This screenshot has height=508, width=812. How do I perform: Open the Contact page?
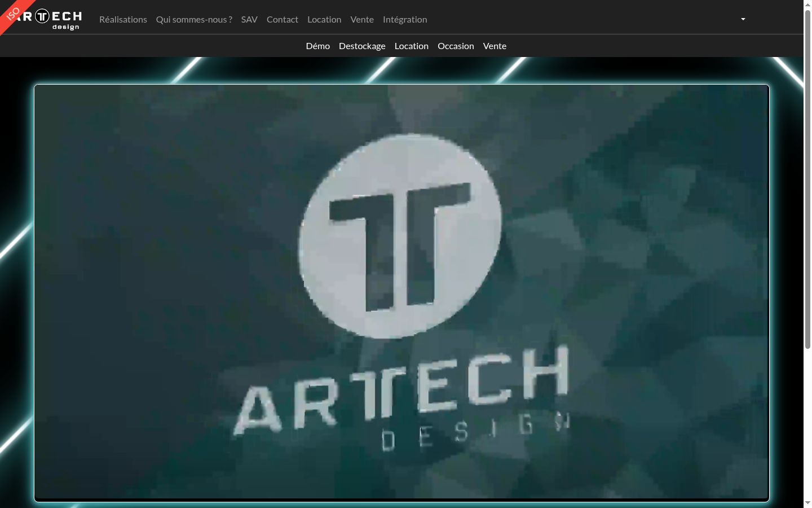tap(283, 19)
